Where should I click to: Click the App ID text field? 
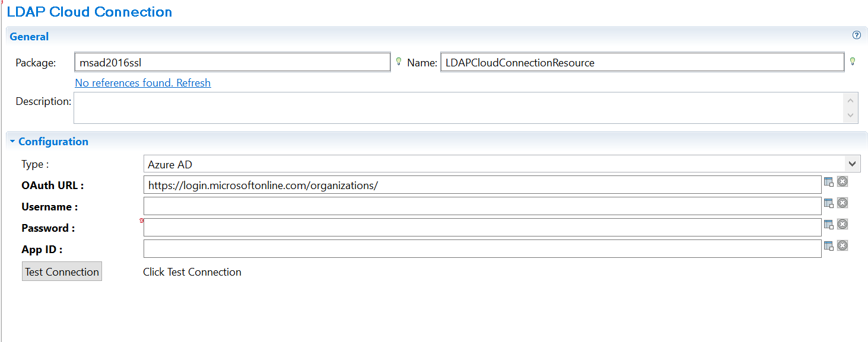point(482,249)
